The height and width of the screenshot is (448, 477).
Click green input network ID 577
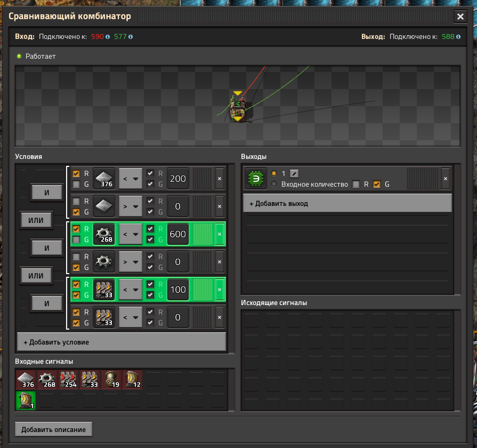120,37
